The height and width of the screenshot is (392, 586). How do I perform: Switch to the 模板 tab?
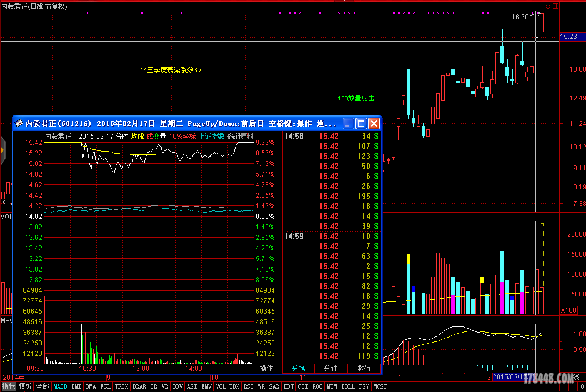25,387
